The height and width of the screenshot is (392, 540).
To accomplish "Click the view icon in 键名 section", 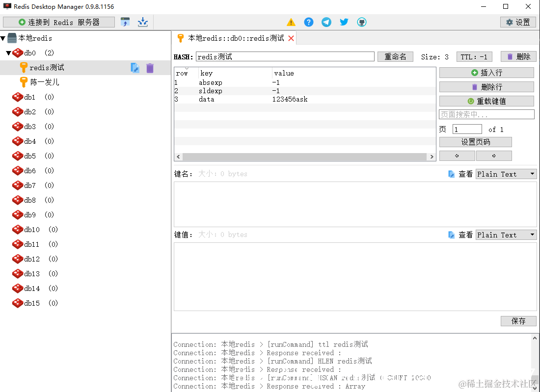I will [451, 174].
